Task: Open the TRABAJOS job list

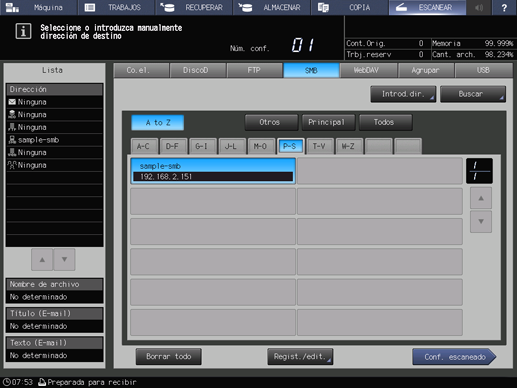Action: pyautogui.click(x=116, y=7)
